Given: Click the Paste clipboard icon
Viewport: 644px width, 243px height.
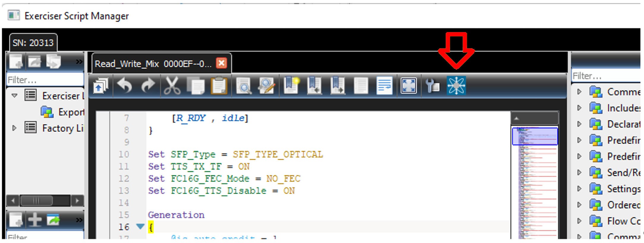Looking at the screenshot, I should click(219, 86).
